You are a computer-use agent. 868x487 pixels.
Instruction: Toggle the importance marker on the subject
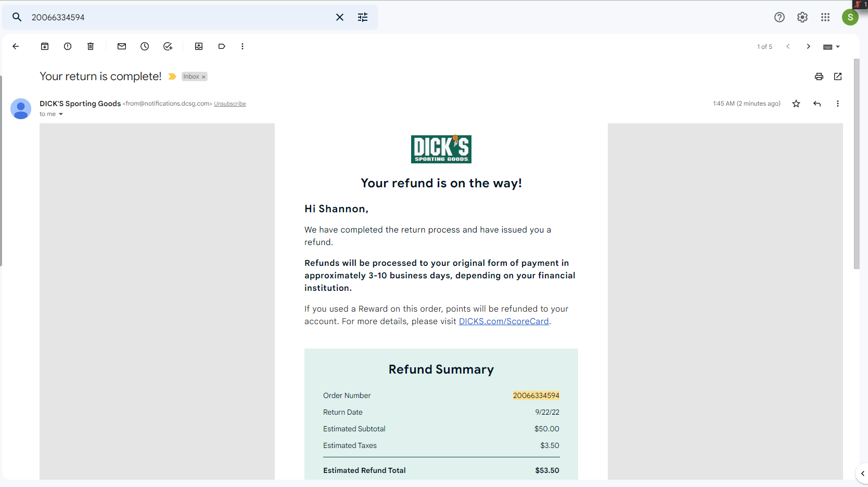172,76
